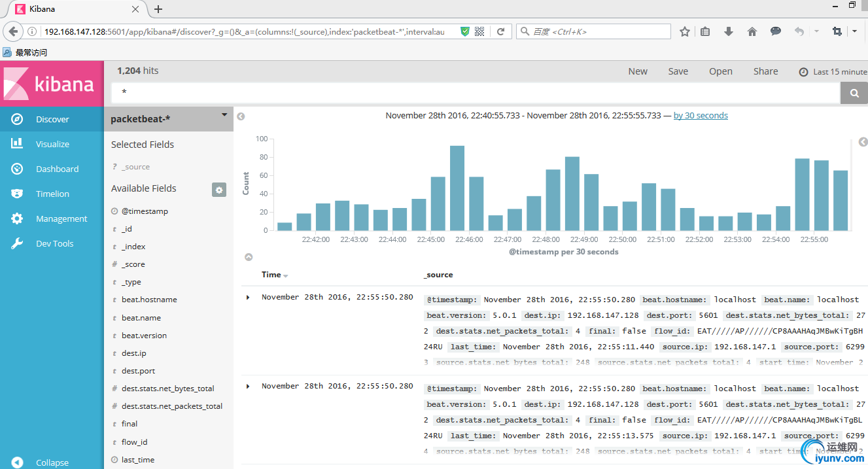This screenshot has height=469, width=868.
Task: Expand the row with last_time 22:55:13.575
Action: [248, 387]
